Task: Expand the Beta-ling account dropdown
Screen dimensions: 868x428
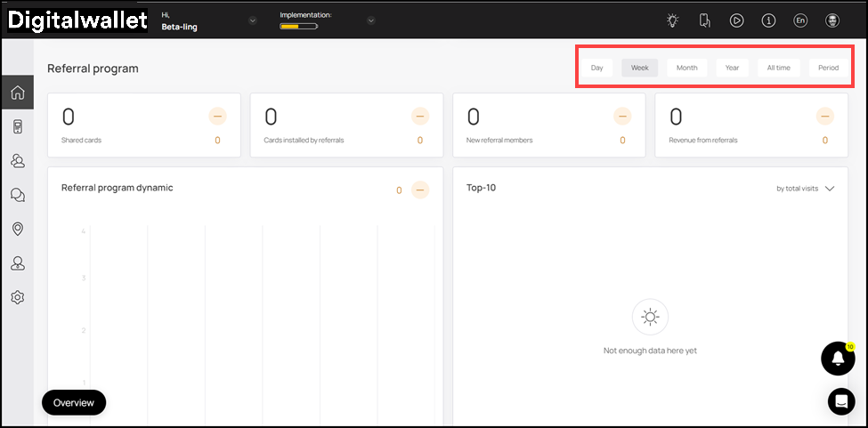Action: (253, 20)
